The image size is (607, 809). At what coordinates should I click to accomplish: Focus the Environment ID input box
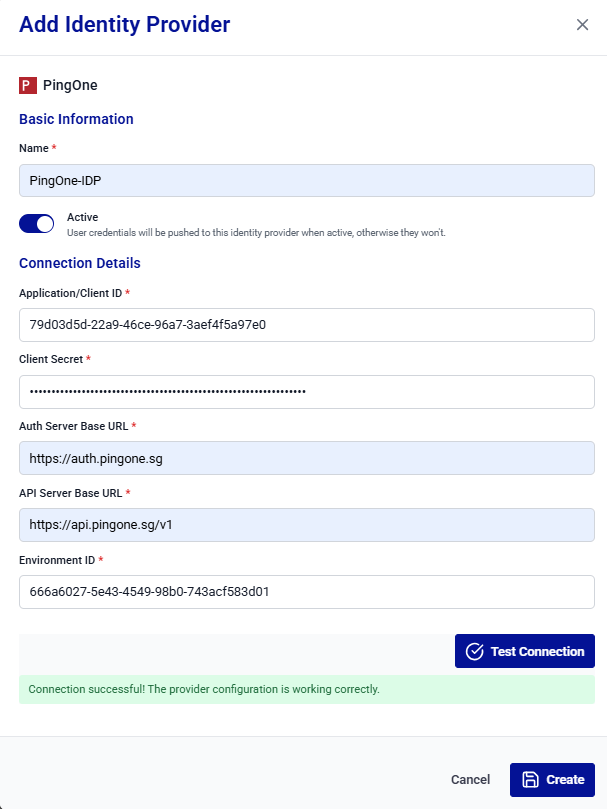click(306, 591)
